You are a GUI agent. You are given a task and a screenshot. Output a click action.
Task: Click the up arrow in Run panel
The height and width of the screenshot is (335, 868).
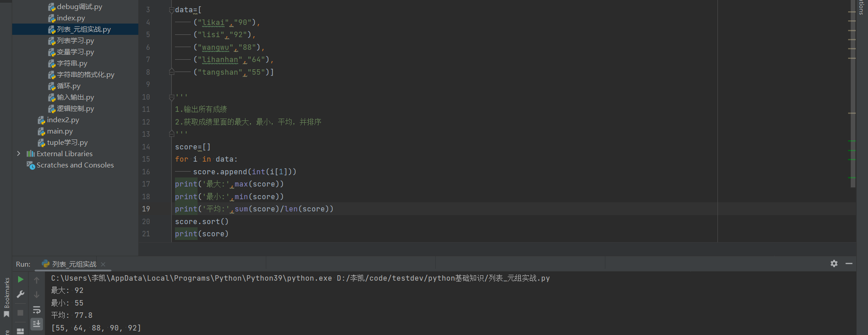37,280
